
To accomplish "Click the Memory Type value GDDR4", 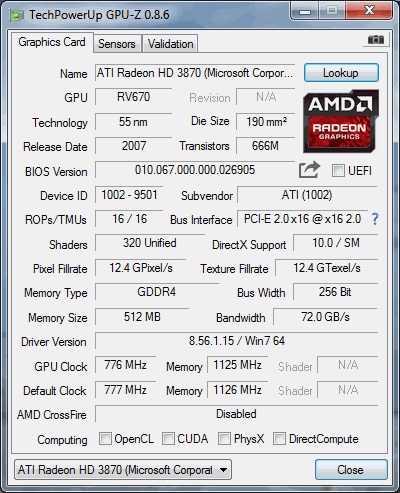I will point(157,292).
